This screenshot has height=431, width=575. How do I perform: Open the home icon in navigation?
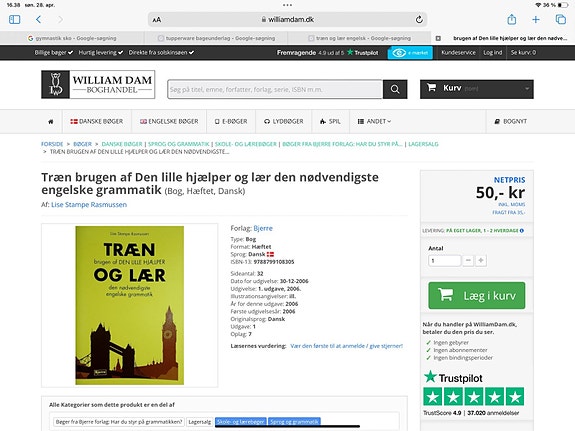click(x=51, y=121)
